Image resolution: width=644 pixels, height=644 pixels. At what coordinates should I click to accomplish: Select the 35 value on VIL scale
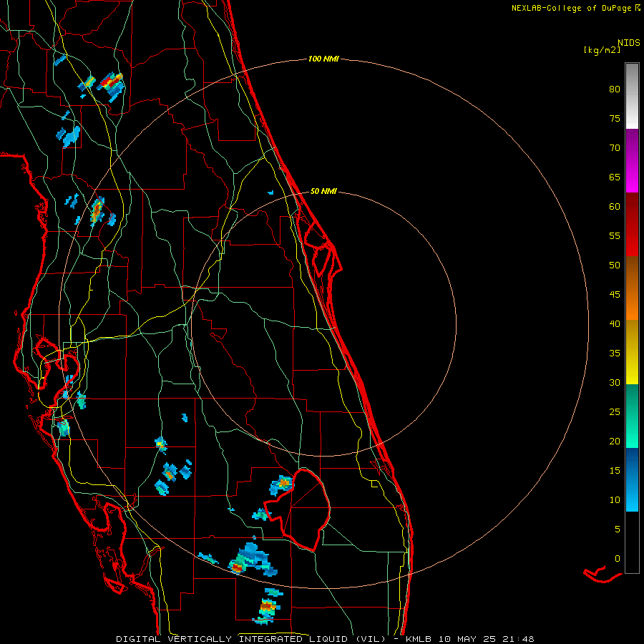coord(615,353)
